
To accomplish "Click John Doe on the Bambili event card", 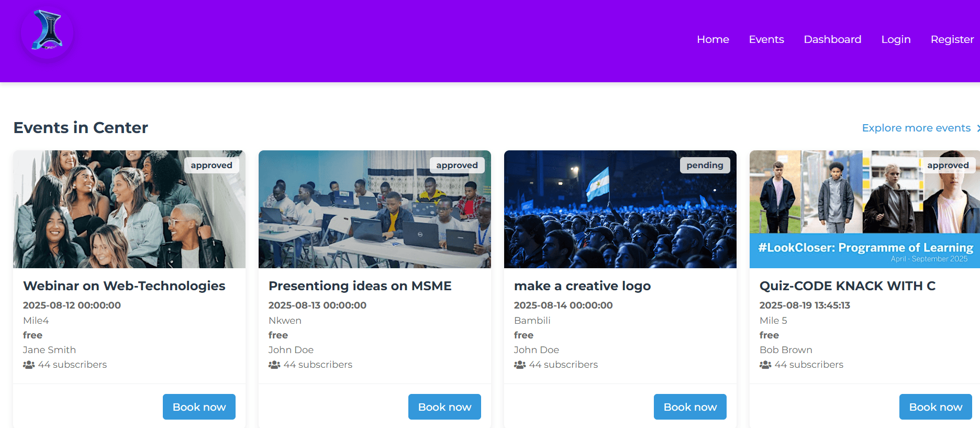I will [537, 349].
